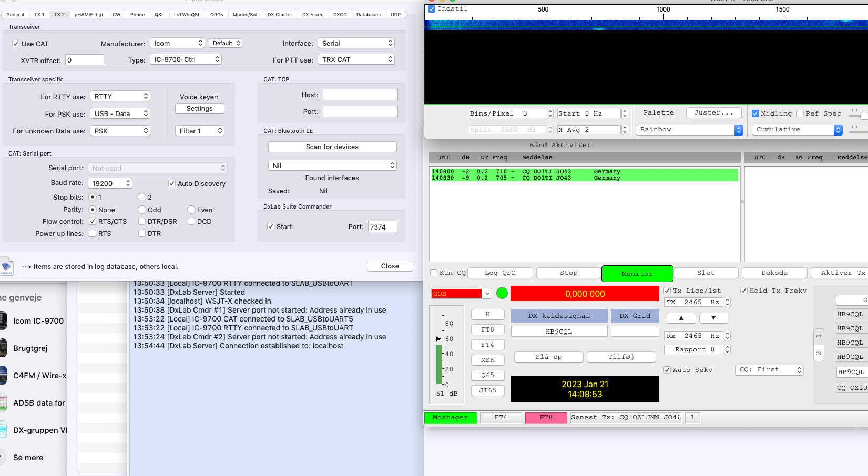Click the Dekode button
Image resolution: width=868 pixels, height=476 pixels.
coord(774,273)
